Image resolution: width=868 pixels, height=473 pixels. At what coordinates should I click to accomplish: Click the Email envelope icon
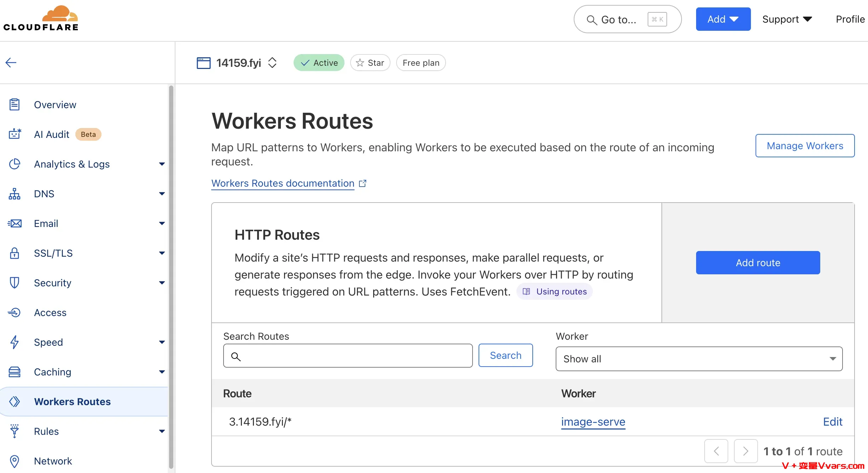(15, 223)
